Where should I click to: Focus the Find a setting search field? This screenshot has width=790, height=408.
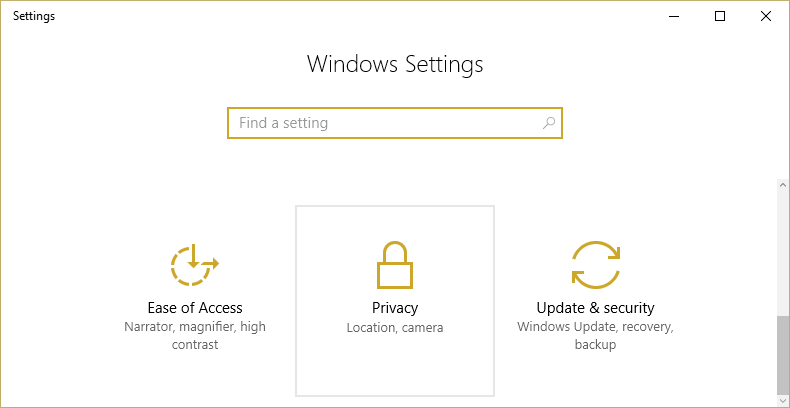385,123
